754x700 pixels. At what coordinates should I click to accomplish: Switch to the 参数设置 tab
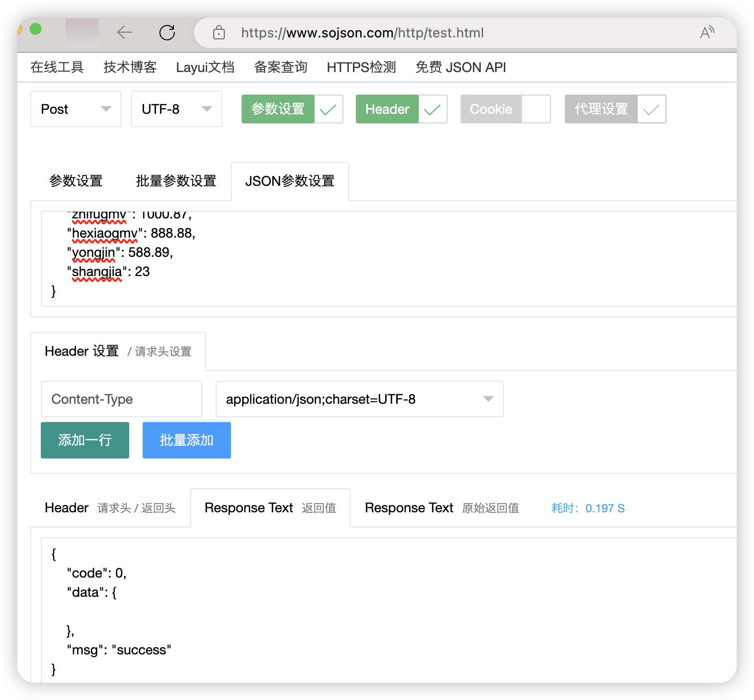pyautogui.click(x=76, y=181)
